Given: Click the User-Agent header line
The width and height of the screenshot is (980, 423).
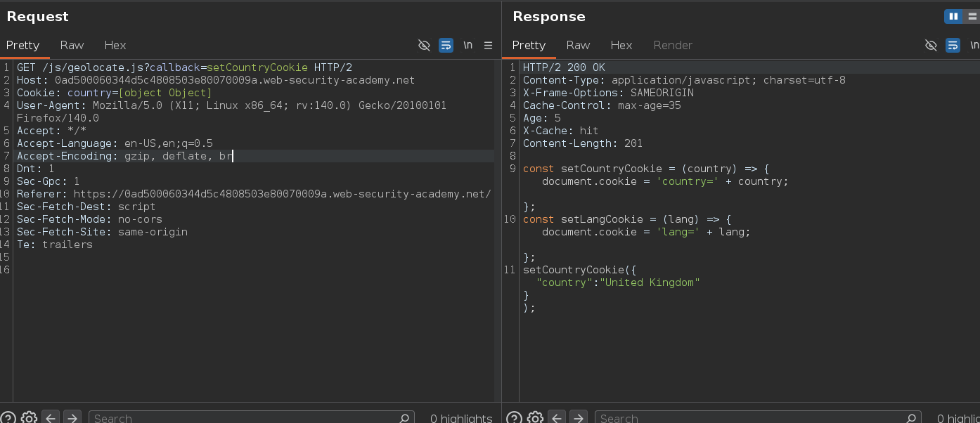Looking at the screenshot, I should pyautogui.click(x=231, y=112).
